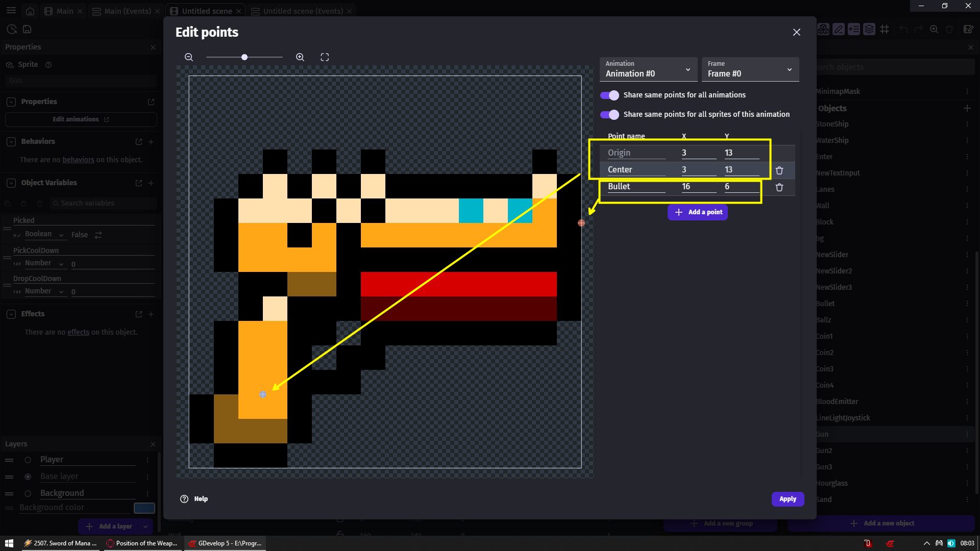980x551 pixels.
Task: Click the Help question mark icon
Action: (184, 499)
